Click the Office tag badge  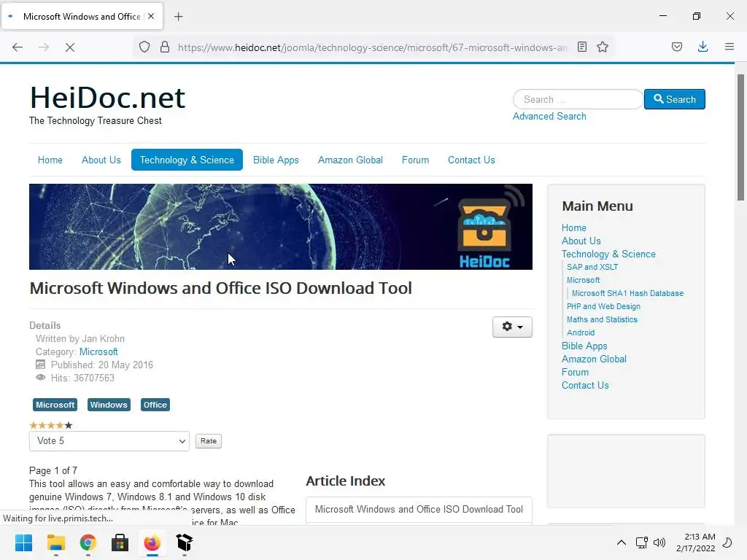tap(155, 405)
